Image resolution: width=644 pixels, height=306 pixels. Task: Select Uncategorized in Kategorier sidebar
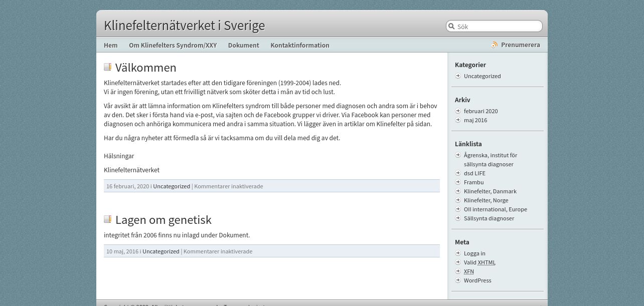[482, 76]
